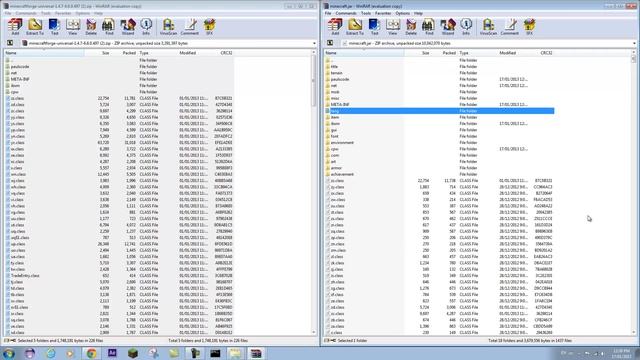Viewport: 640px width, 360px height.
Task: Click Info icon in minecraft.jar window
Action: coord(466,27)
